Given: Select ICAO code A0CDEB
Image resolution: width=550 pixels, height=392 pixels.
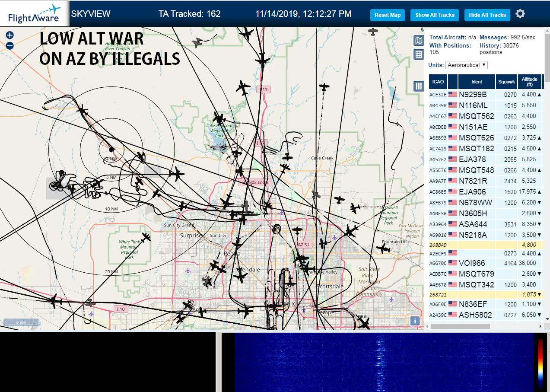Looking at the screenshot, I should click(x=438, y=127).
